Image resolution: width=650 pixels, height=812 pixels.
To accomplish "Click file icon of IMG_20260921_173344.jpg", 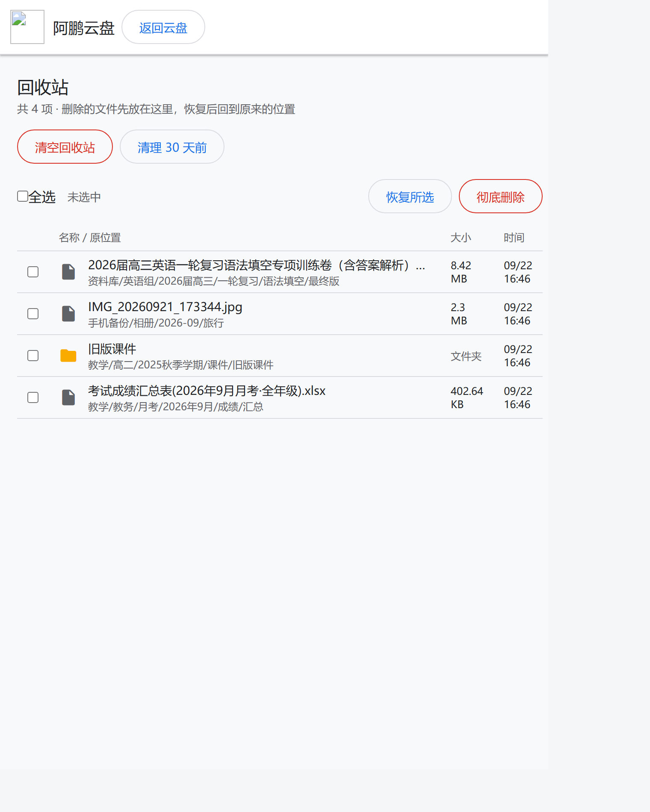I will coord(68,314).
